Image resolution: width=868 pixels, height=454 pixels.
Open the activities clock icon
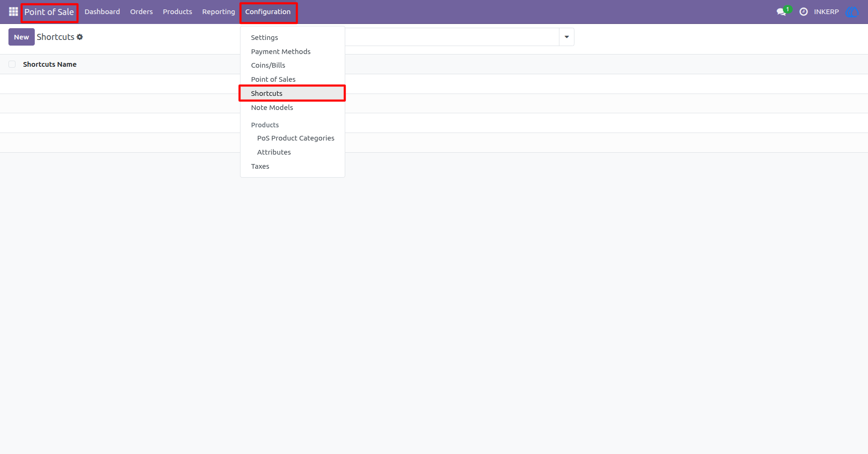[x=804, y=12]
